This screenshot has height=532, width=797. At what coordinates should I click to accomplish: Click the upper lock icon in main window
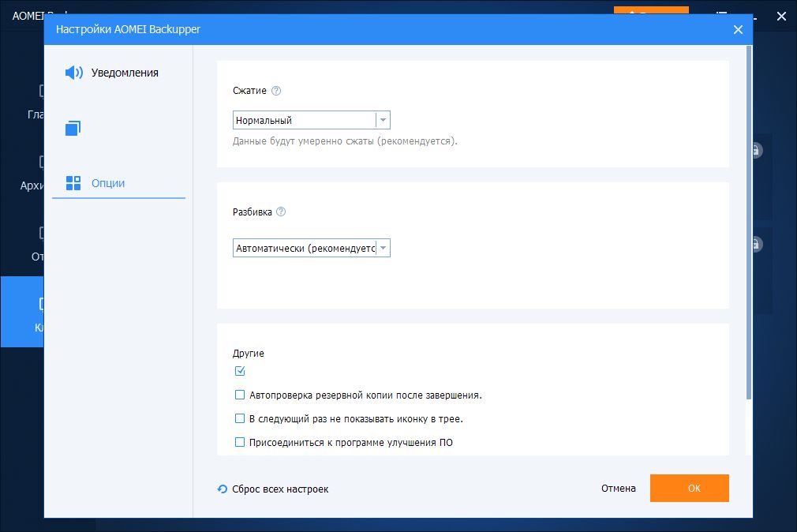tap(757, 150)
